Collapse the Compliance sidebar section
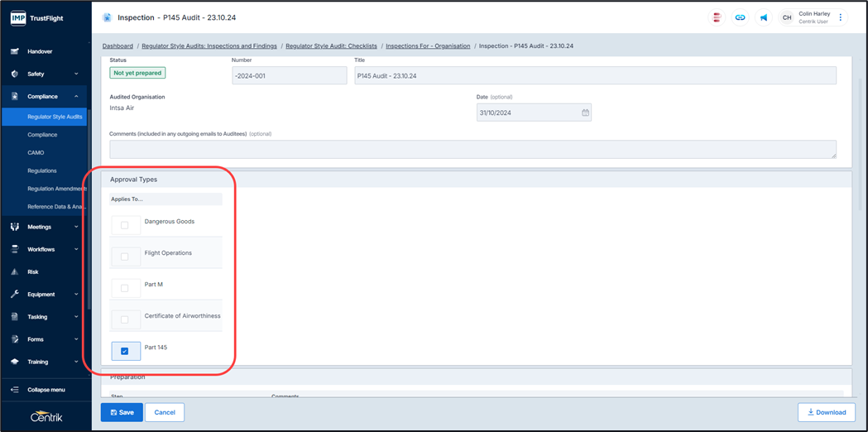Screen dimensions: 868x432 pyautogui.click(x=76, y=96)
